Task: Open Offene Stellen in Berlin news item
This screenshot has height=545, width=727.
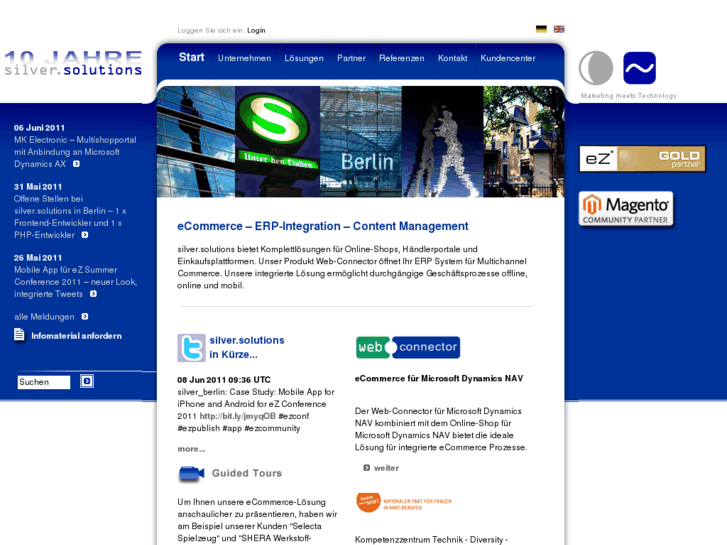Action: (70, 217)
